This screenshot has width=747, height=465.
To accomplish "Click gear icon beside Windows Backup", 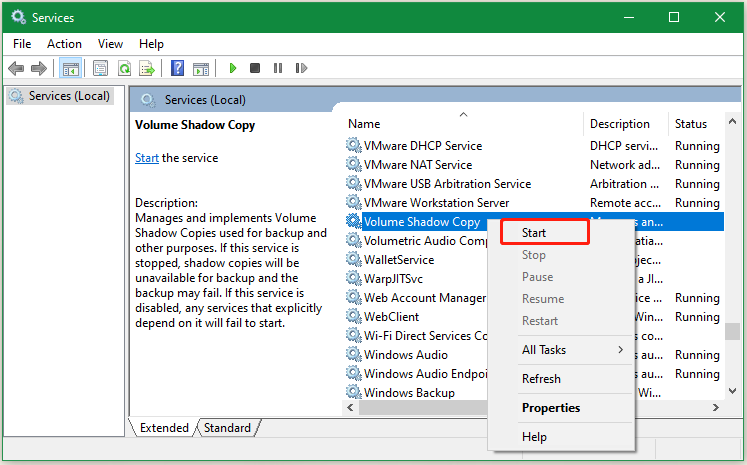I will (353, 393).
